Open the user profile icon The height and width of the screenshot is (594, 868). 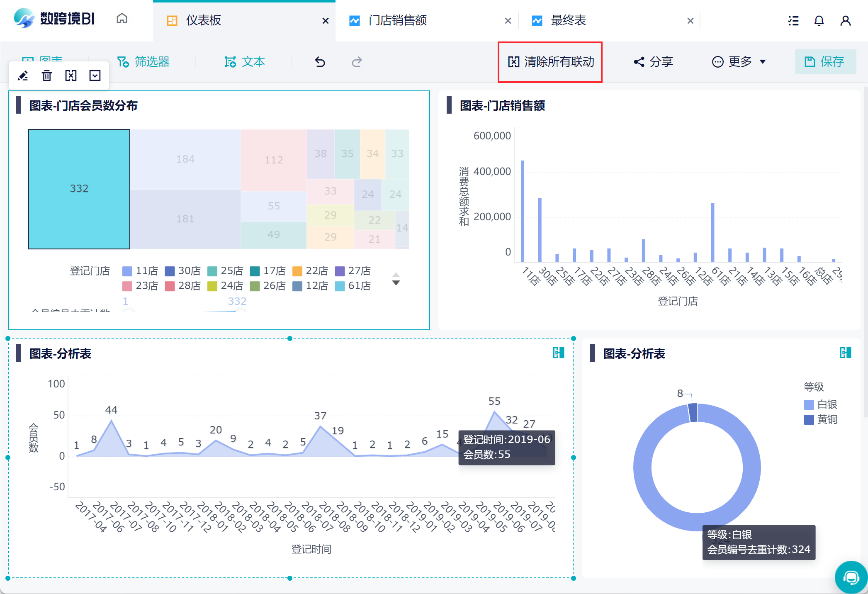(845, 21)
